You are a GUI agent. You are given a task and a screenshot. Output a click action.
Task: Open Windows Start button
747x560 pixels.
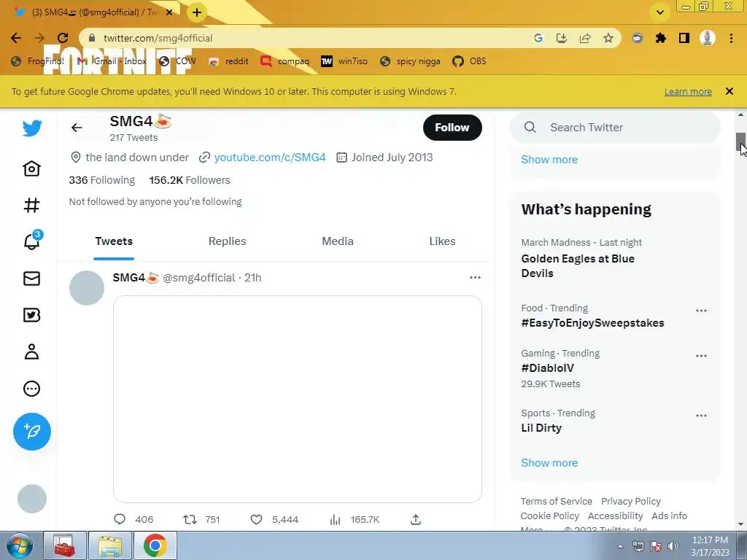[x=20, y=545]
